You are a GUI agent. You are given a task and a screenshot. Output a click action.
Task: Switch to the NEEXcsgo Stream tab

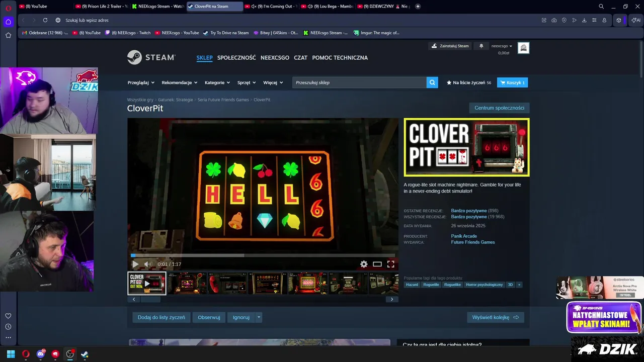point(158,7)
